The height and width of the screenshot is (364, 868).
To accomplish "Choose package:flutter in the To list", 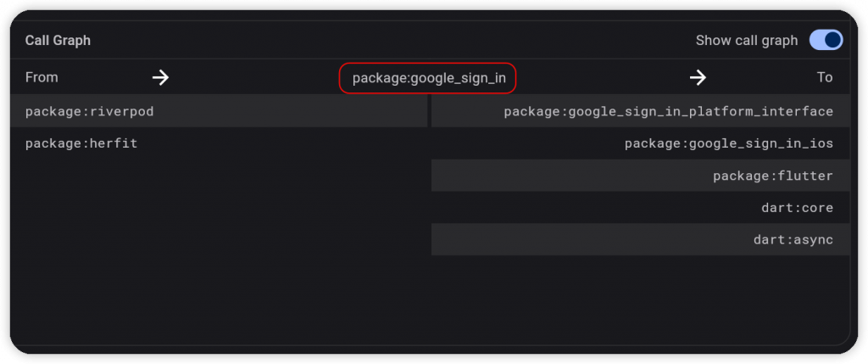I will click(641, 176).
